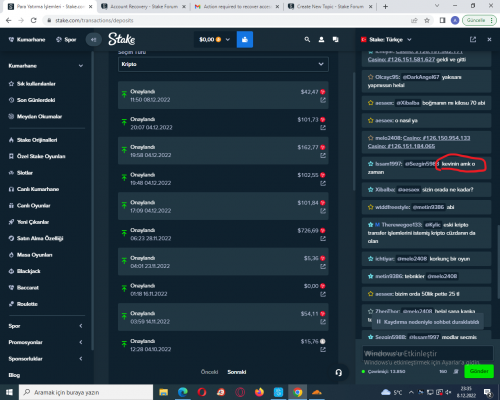This screenshot has height=400, width=500.
Task: Open Canlı Oyunlar in sidebar
Action: (29, 205)
